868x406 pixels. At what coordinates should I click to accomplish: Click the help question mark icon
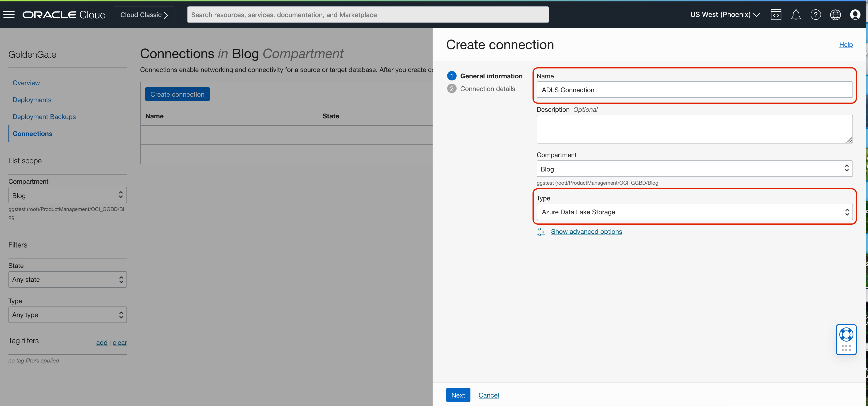pos(815,15)
